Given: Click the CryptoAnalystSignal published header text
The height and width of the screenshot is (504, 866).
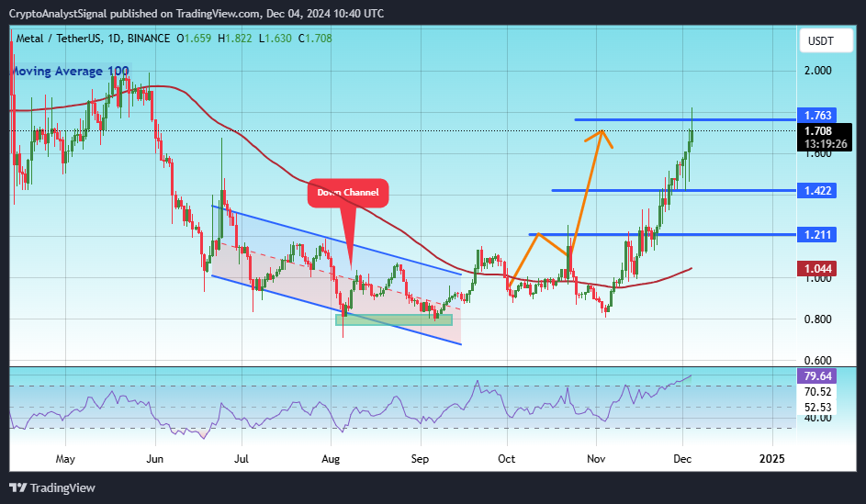Looking at the screenshot, I should coord(196,13).
